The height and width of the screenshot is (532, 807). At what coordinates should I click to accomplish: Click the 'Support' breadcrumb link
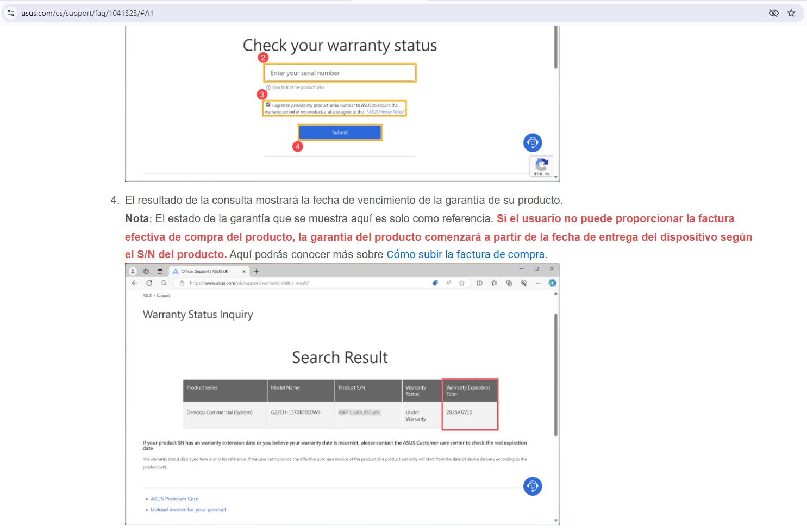[x=163, y=296]
